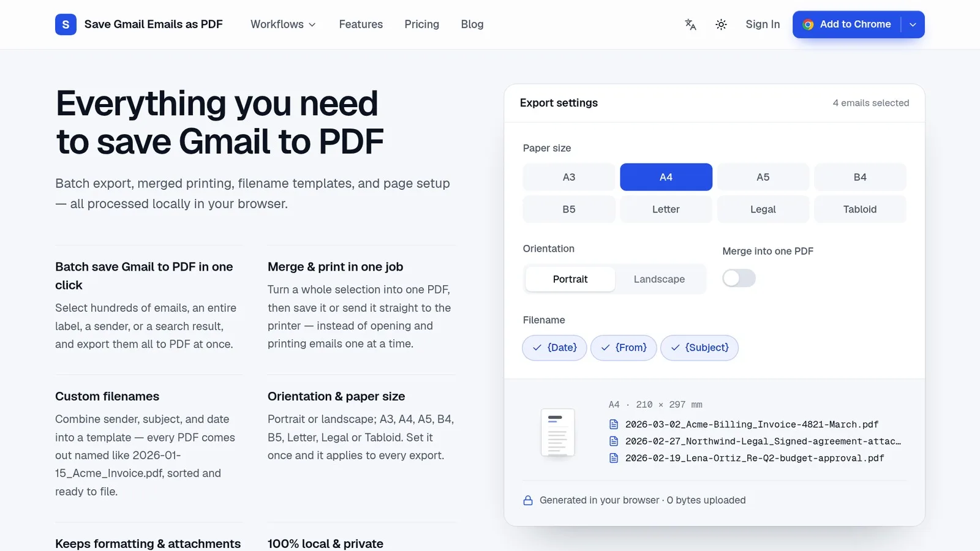Click the 'Custom filenames' heading
980x551 pixels.
point(107,396)
